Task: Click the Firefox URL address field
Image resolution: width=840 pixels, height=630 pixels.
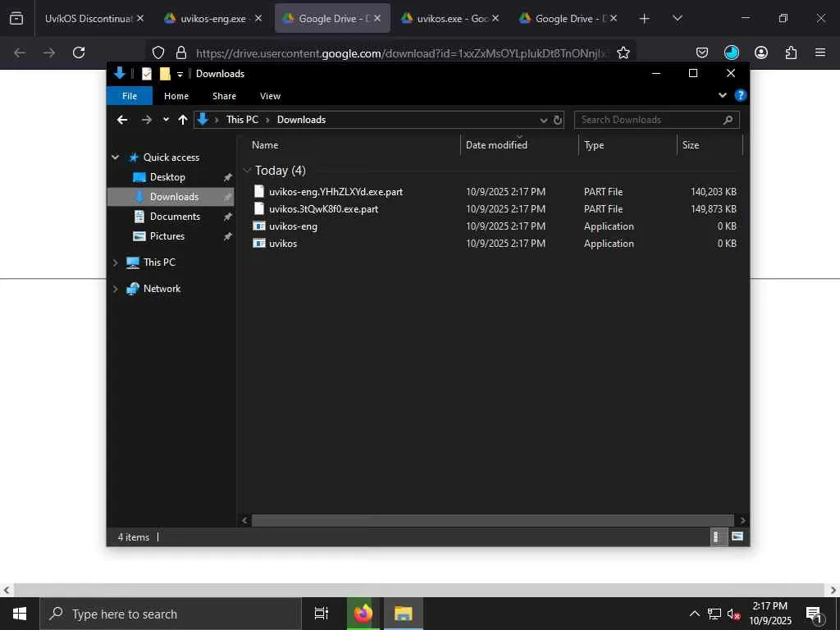Action: (x=402, y=53)
